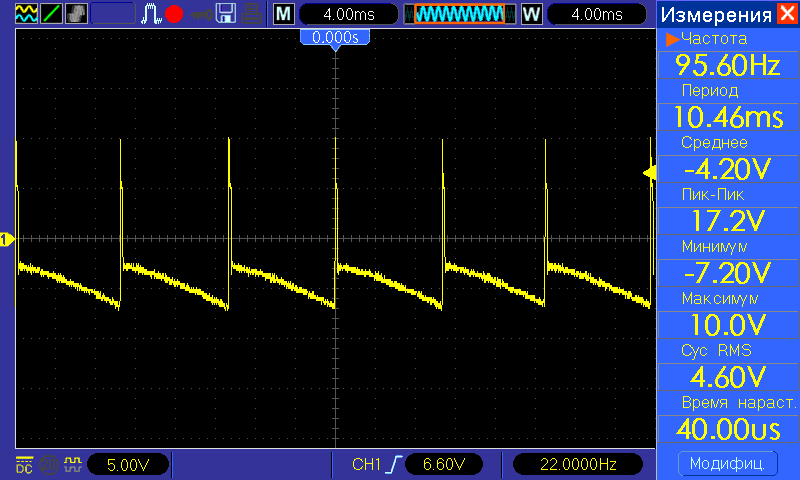Click the dual-waveform display mode icon

pyautogui.click(x=27, y=14)
